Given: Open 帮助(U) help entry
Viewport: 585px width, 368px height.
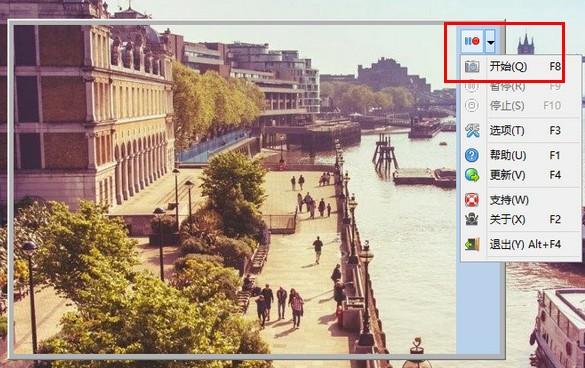Looking at the screenshot, I should click(521, 155).
